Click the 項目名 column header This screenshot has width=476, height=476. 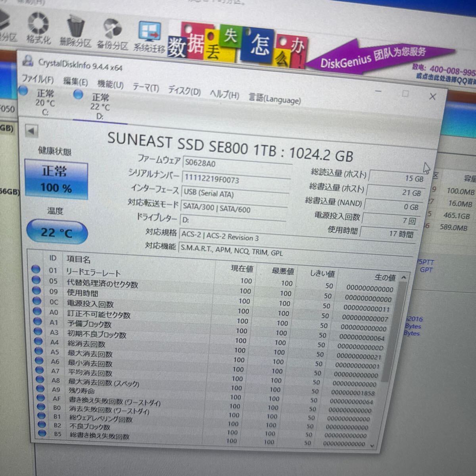click(x=79, y=259)
